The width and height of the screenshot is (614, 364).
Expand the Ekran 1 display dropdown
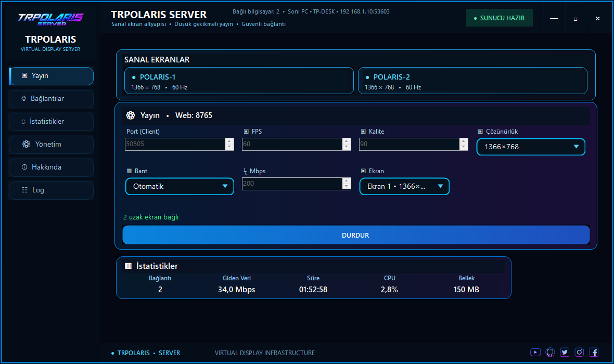tap(404, 186)
